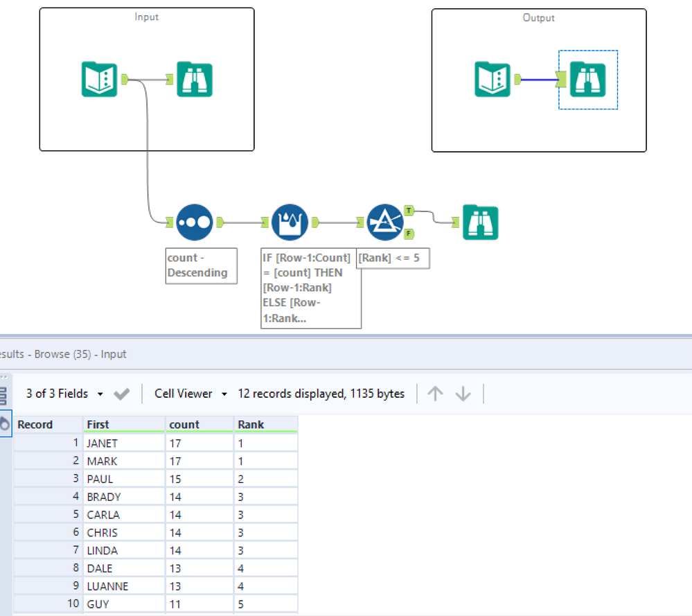The width and height of the screenshot is (692, 616).
Task: Select record number 1 row header
Action: click(48, 443)
